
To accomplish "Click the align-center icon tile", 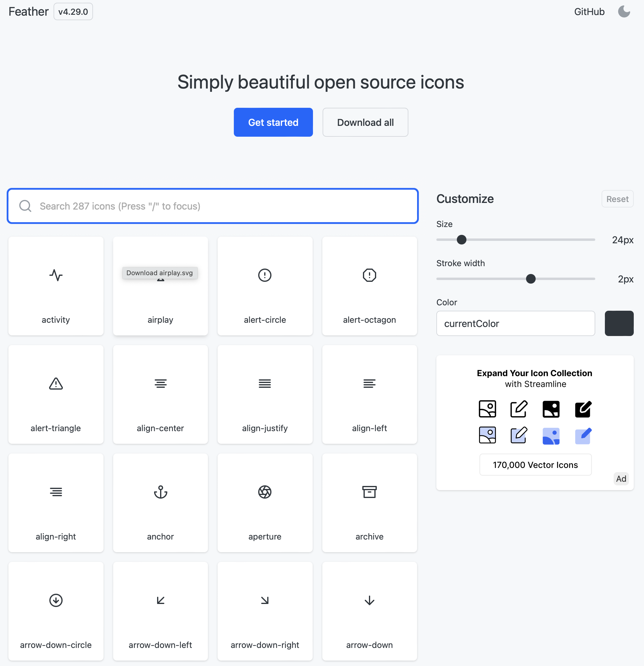I will pyautogui.click(x=160, y=394).
